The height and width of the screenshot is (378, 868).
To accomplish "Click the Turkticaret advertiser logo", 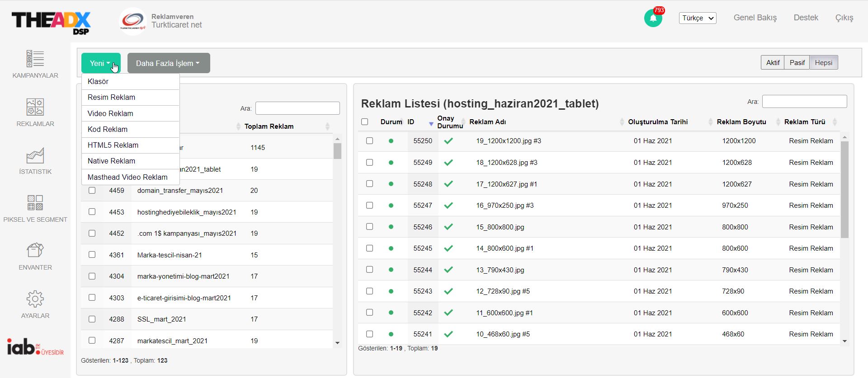I will point(132,21).
